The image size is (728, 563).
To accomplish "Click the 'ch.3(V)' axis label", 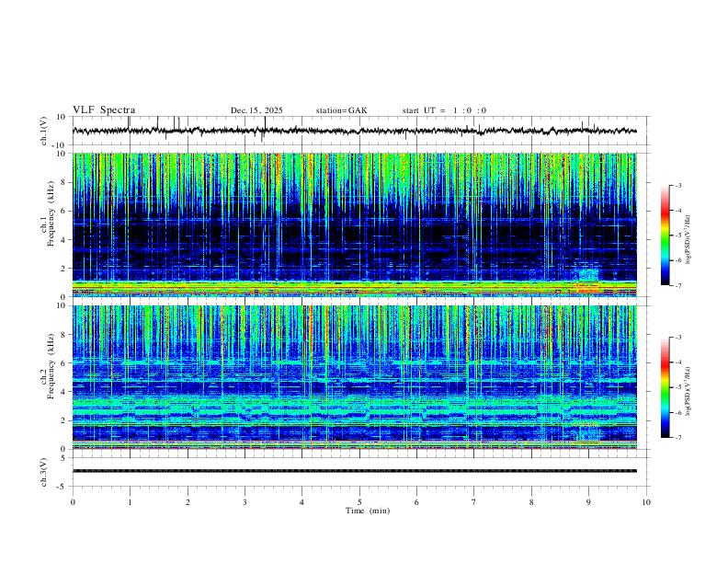I will pos(44,473).
